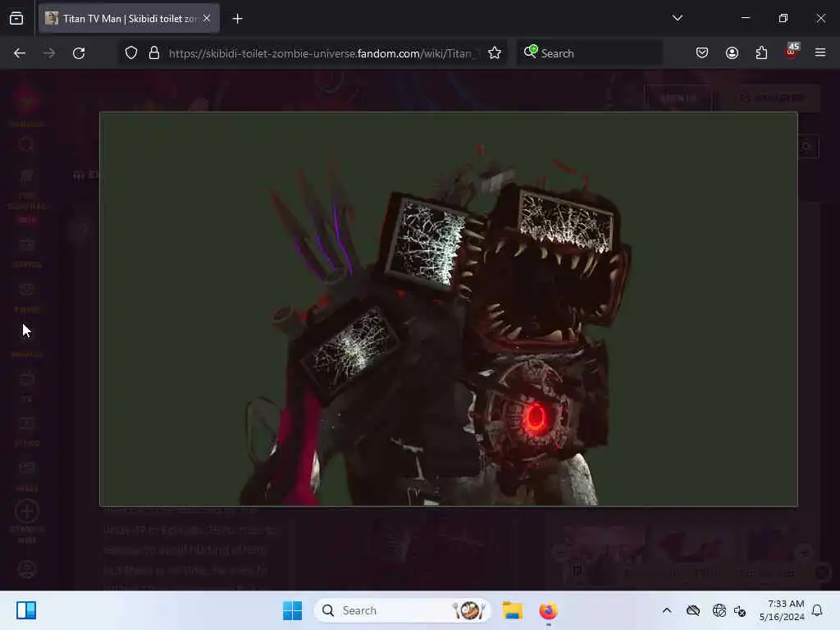Expand the list all tabs chevron
Image resolution: width=840 pixels, height=630 pixels.
click(677, 18)
